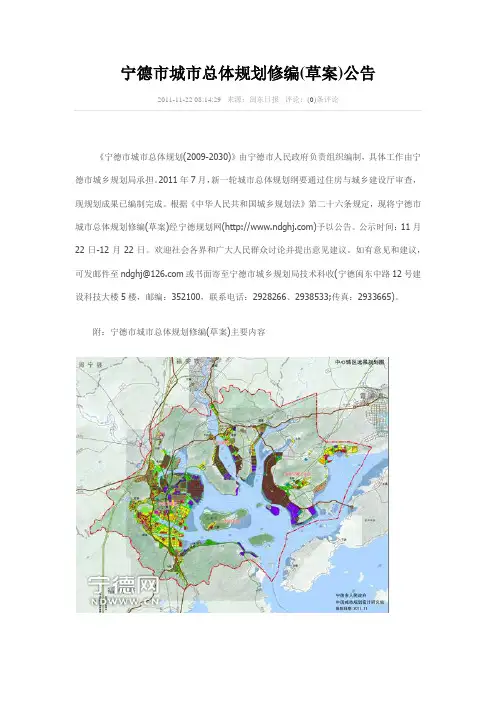Open the city planning map image

point(232,485)
